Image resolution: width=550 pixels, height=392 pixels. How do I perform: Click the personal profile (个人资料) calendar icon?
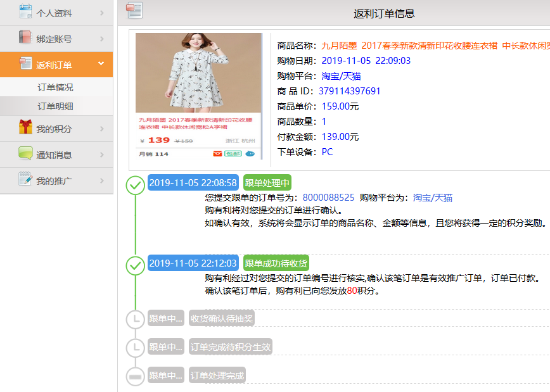tap(25, 11)
